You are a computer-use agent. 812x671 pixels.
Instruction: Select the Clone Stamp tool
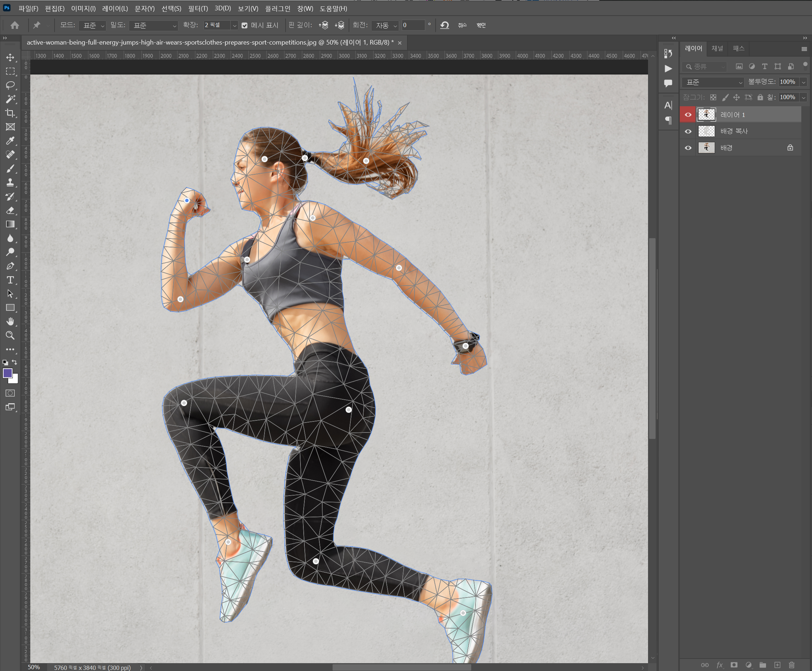[10, 183]
